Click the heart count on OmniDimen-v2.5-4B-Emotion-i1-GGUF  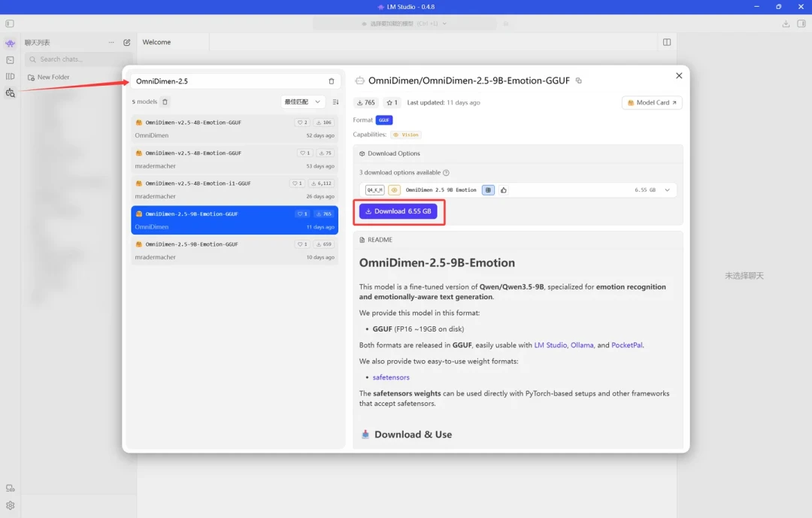297,183
